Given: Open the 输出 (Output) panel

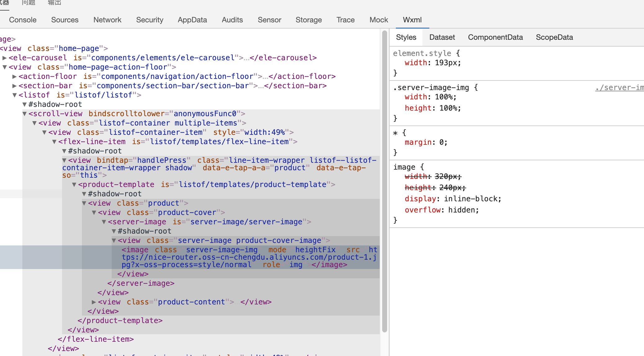Looking at the screenshot, I should (54, 3).
